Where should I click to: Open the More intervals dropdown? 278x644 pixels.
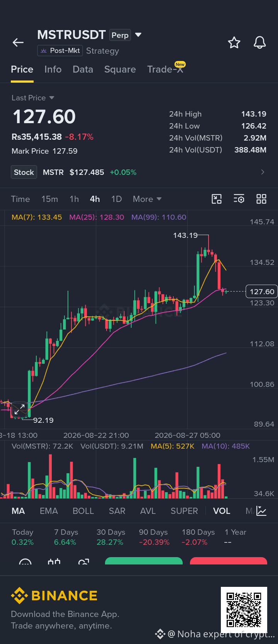click(x=147, y=199)
